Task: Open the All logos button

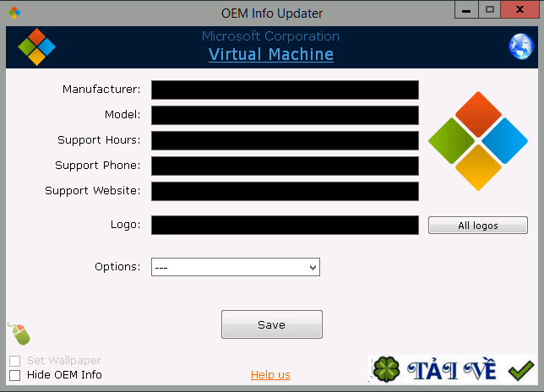Action: pyautogui.click(x=478, y=226)
